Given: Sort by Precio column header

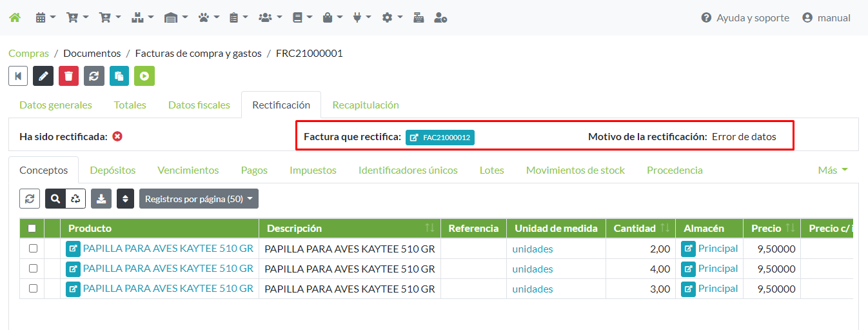Looking at the screenshot, I should tap(772, 228).
